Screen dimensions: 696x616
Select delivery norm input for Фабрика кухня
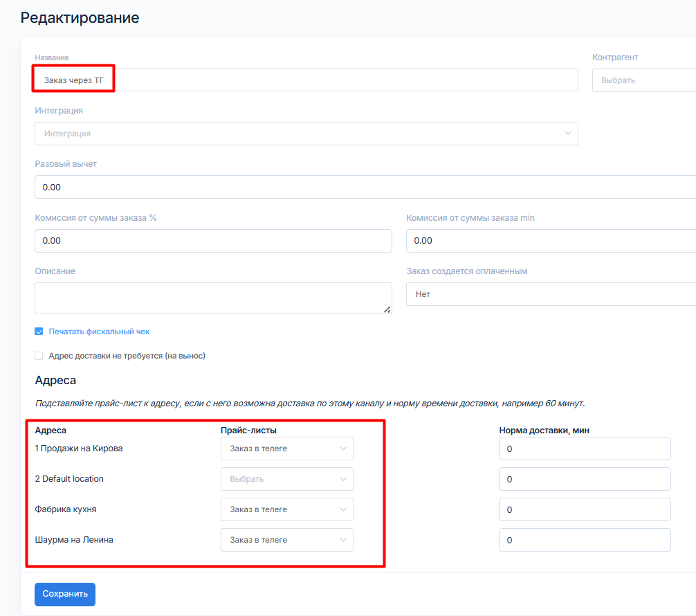pyautogui.click(x=585, y=509)
